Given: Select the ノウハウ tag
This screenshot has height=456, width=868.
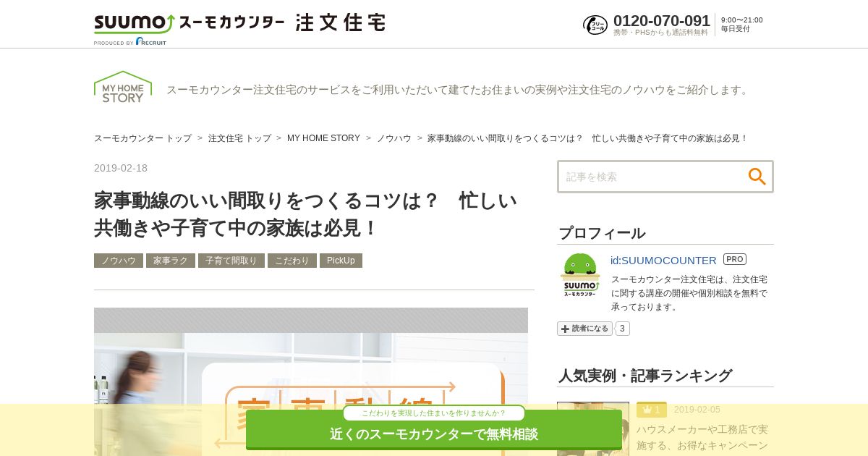Looking at the screenshot, I should click(119, 261).
